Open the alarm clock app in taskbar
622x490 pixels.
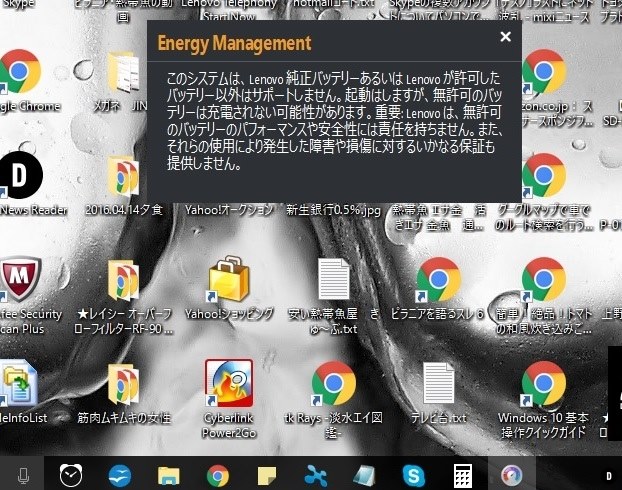pos(71,475)
